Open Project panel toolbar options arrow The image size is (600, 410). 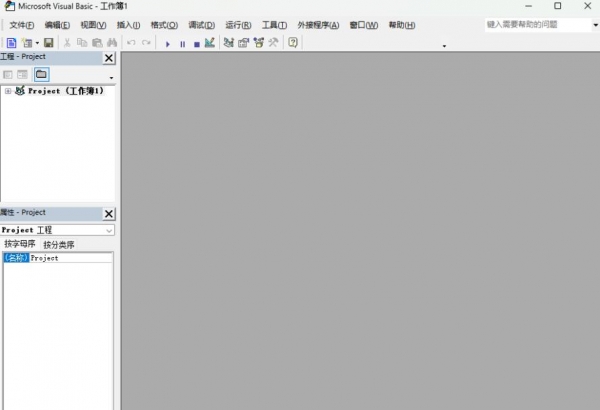(x=111, y=78)
